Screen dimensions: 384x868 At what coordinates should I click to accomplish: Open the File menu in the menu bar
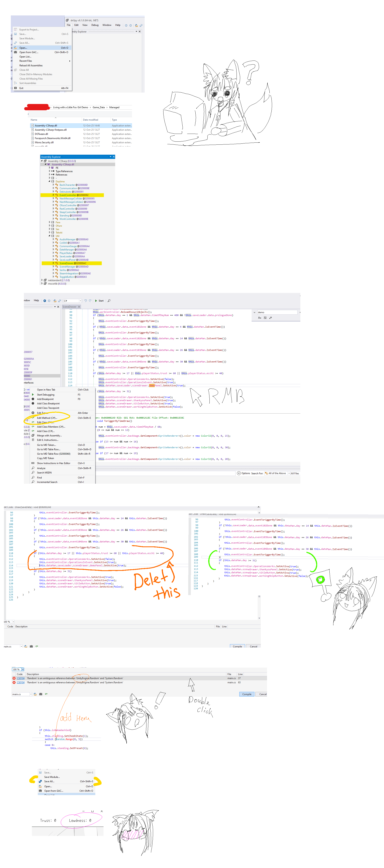(68, 25)
